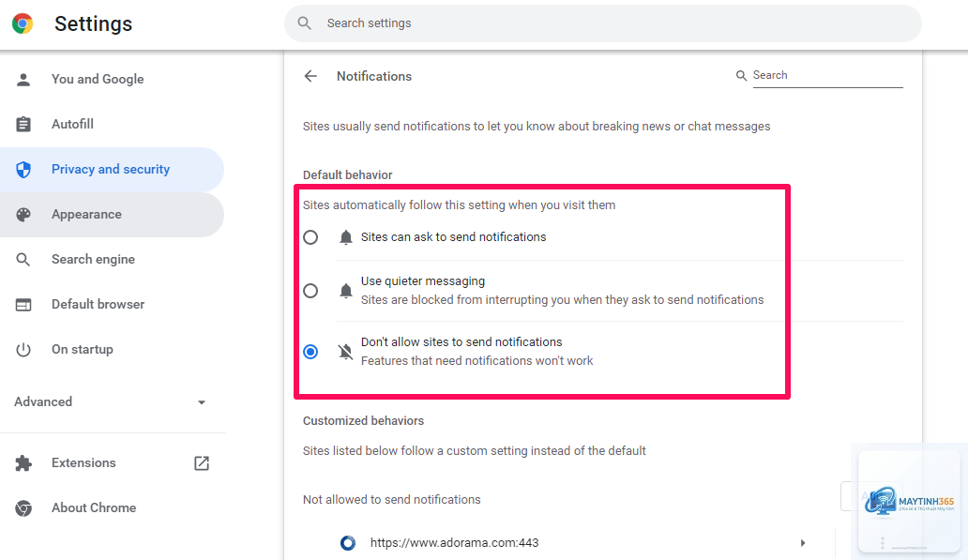Open Autofill settings section
Screen dimensions: 968x560
112,124
